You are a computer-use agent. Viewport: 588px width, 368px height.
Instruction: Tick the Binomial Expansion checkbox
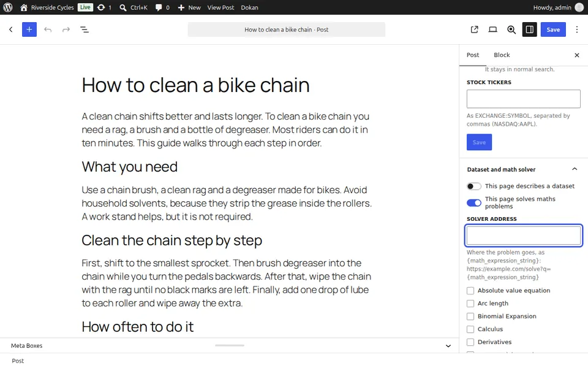pos(470,316)
